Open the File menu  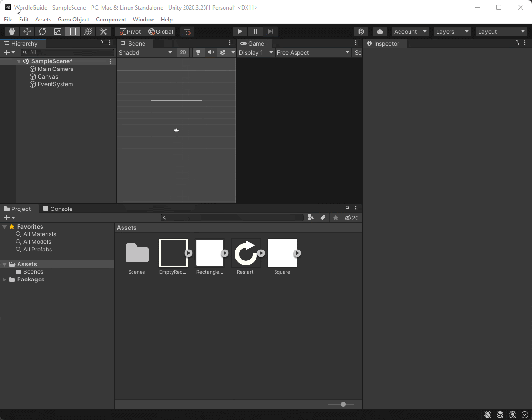pyautogui.click(x=8, y=20)
